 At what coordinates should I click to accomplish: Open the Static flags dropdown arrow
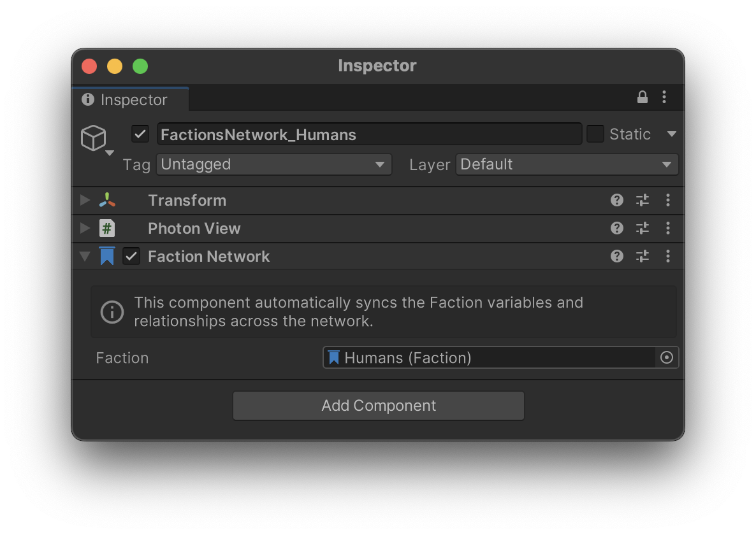pos(671,134)
